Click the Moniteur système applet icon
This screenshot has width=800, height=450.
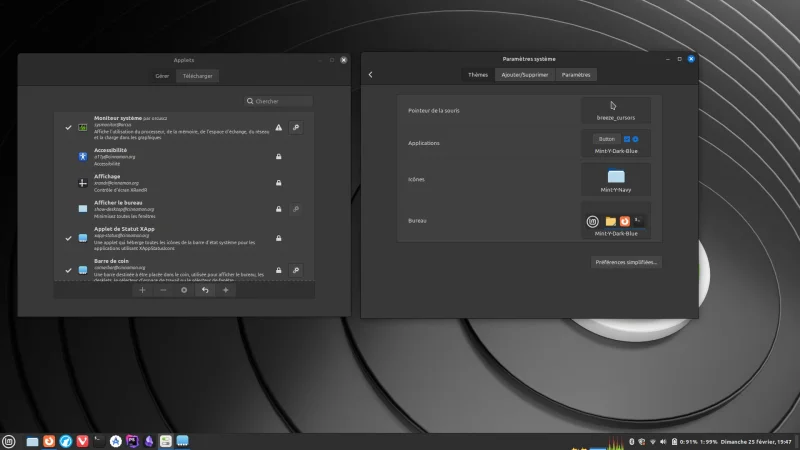click(83, 128)
